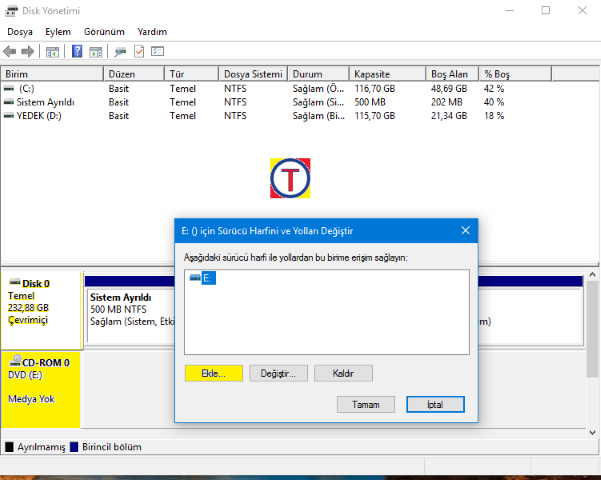Sort by the Kapasite column header
The image size is (601, 480).
(x=388, y=74)
